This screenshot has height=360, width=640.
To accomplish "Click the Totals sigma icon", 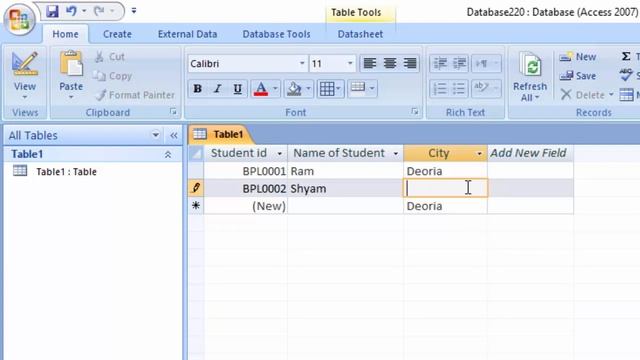I will [626, 57].
